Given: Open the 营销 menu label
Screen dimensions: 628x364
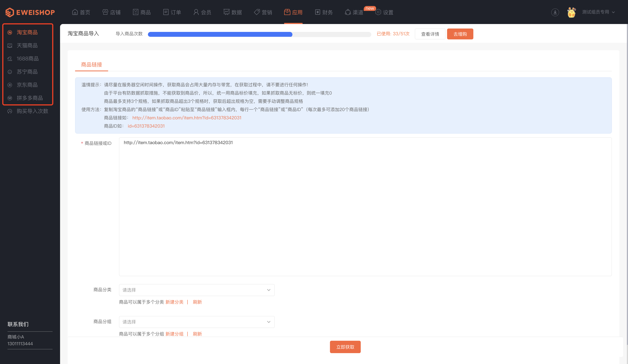Looking at the screenshot, I should (x=267, y=12).
